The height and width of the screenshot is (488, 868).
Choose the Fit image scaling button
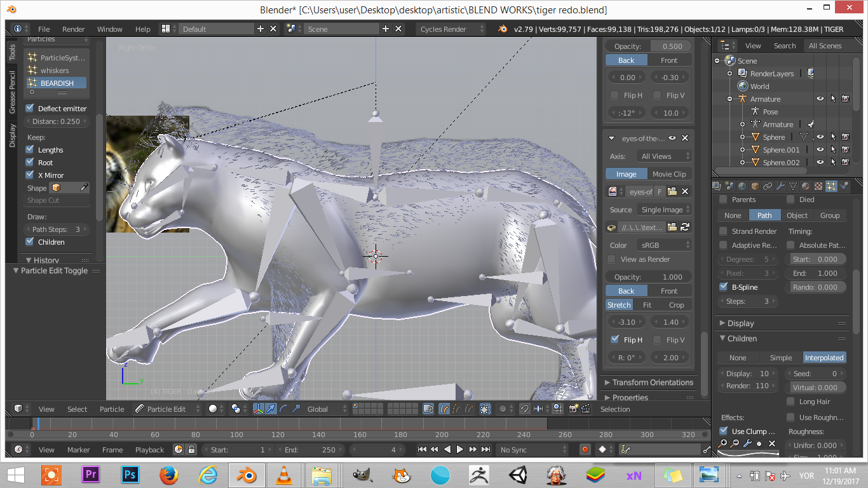(647, 304)
